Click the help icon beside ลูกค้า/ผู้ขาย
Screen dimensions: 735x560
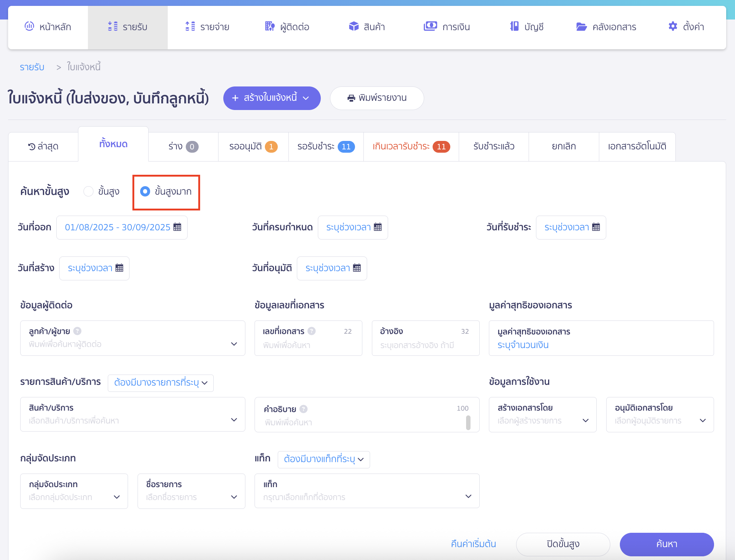point(77,331)
